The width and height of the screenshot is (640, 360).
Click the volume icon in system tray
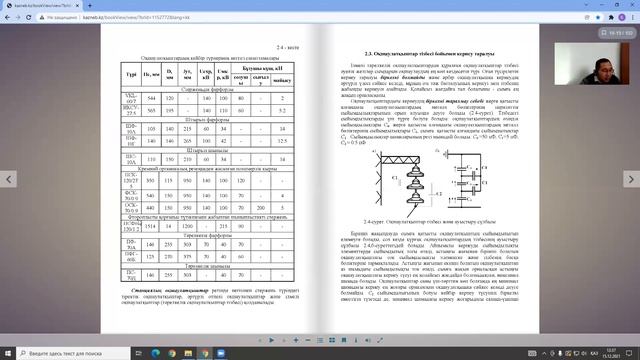click(584, 353)
